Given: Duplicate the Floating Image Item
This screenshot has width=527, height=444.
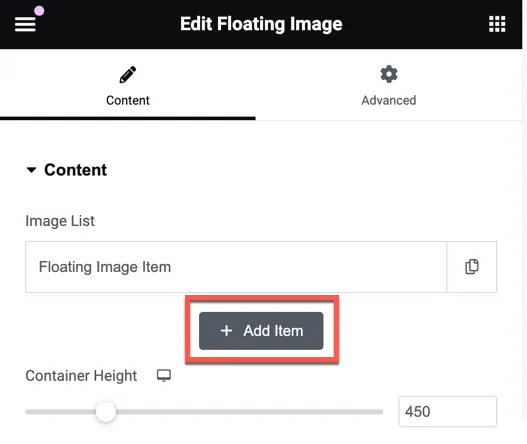Looking at the screenshot, I should point(472,267).
